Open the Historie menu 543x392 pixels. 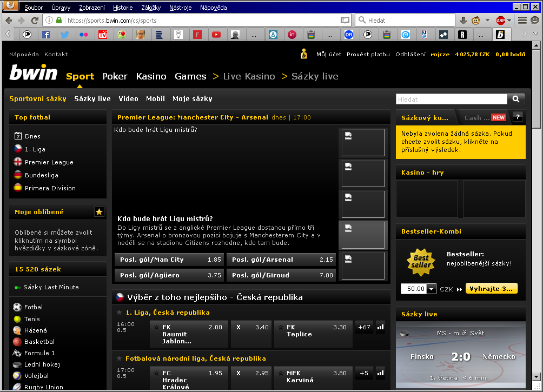pyautogui.click(x=123, y=8)
